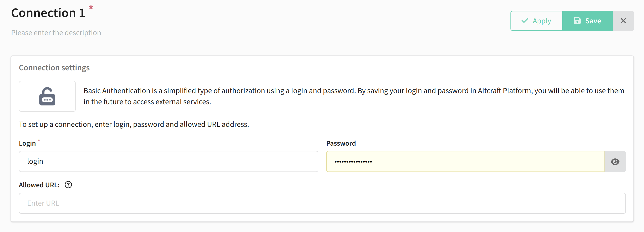Apply the connection changes

click(x=536, y=21)
